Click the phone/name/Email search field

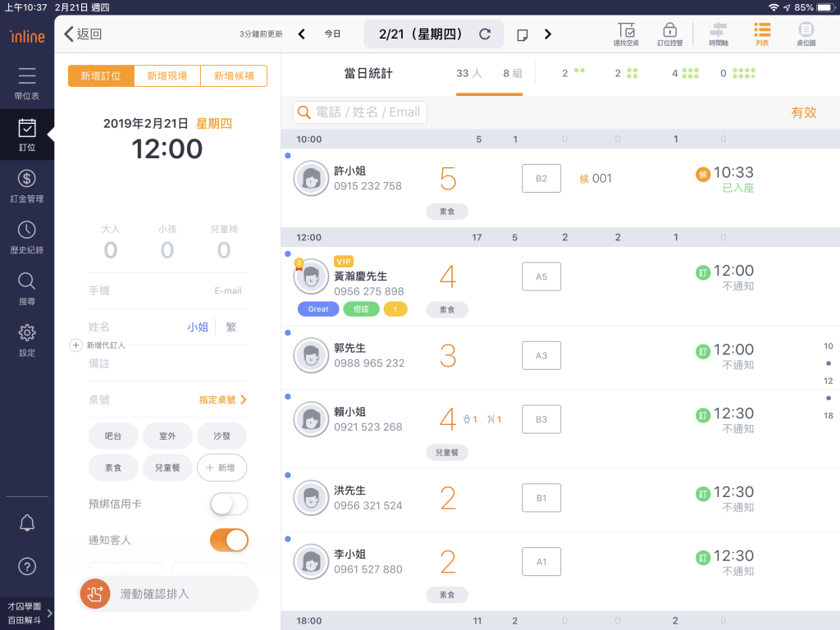click(361, 112)
